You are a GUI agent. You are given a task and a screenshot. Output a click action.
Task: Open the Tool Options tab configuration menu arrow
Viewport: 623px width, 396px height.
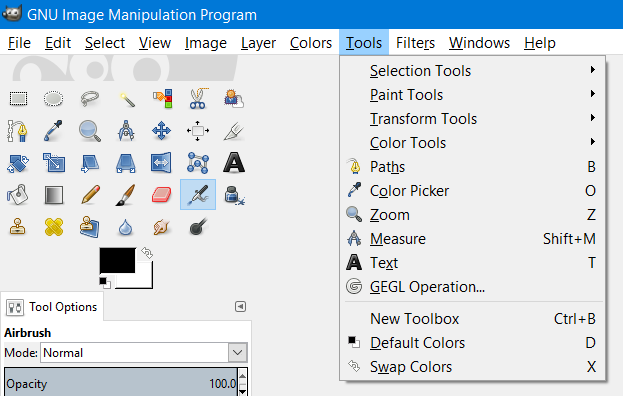(240, 307)
